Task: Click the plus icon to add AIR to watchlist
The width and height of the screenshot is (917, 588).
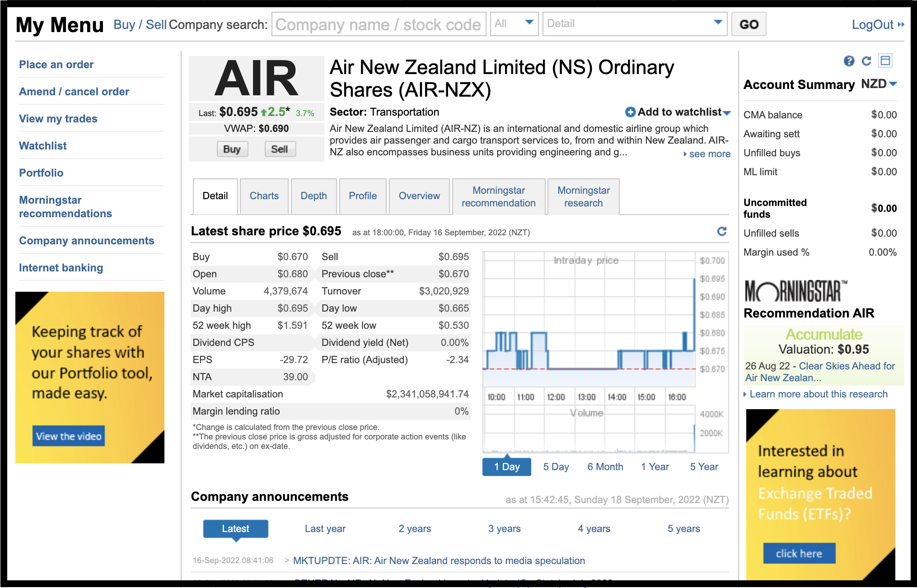Action: [x=629, y=112]
